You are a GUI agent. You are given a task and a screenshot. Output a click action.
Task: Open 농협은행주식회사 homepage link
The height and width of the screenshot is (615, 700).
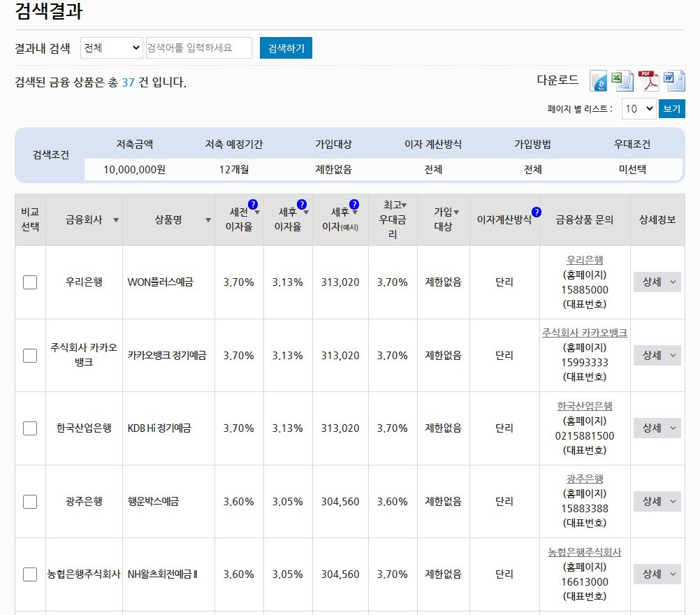coord(584,552)
